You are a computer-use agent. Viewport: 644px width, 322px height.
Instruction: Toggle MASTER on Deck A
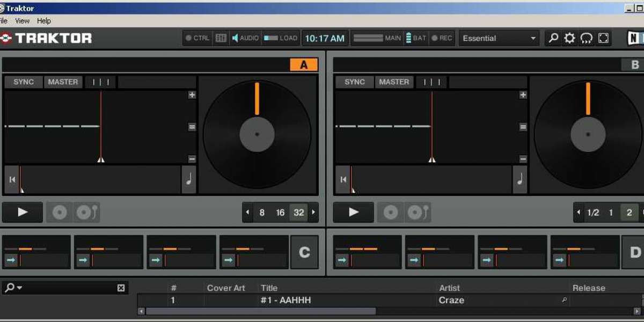click(x=63, y=82)
